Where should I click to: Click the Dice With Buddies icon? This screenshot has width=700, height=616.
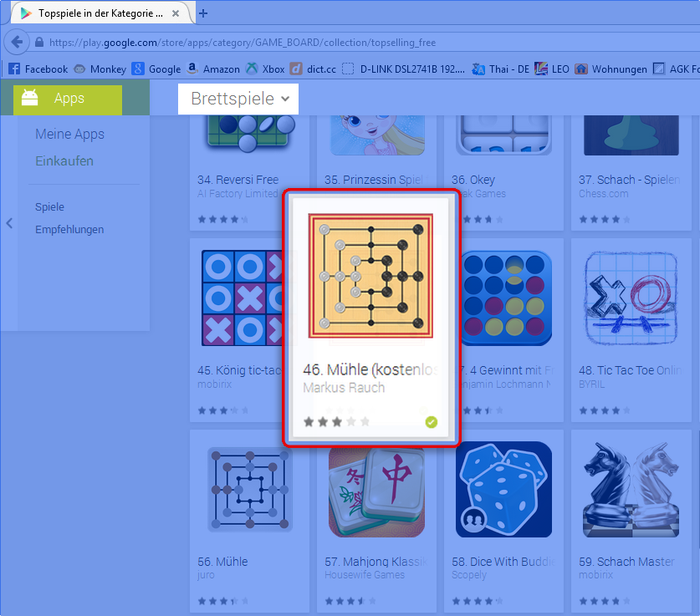(503, 490)
